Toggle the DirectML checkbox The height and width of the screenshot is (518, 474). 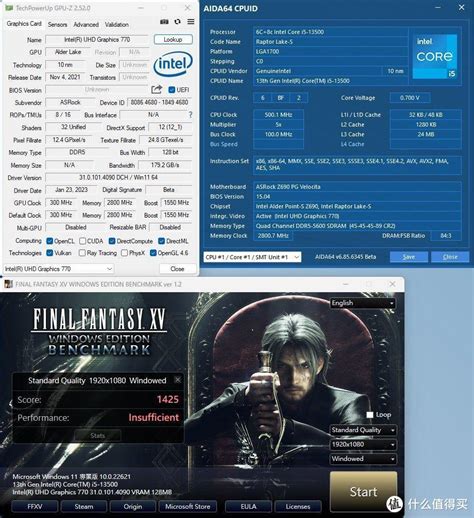(162, 241)
